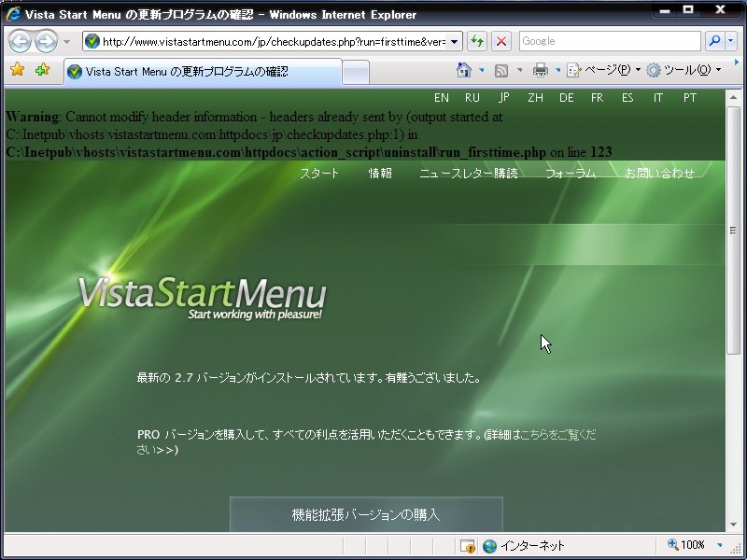Viewport: 747px width, 560px height.
Task: Add page to favorites with star-plus icon
Action: [42, 70]
